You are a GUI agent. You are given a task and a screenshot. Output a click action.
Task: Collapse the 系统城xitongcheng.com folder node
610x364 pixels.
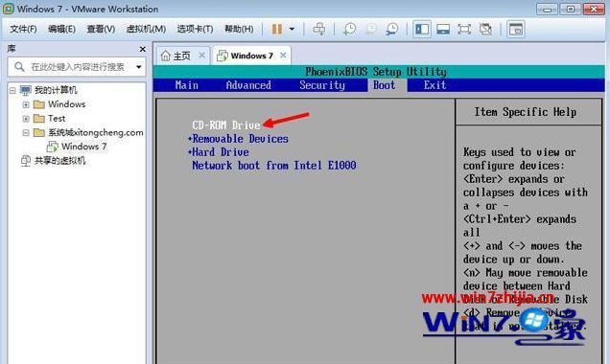coord(26,133)
